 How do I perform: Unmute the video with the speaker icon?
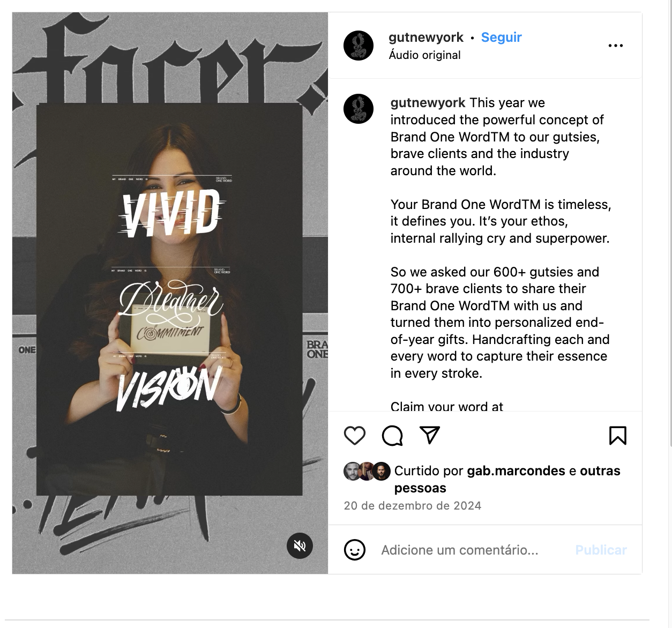pyautogui.click(x=300, y=545)
